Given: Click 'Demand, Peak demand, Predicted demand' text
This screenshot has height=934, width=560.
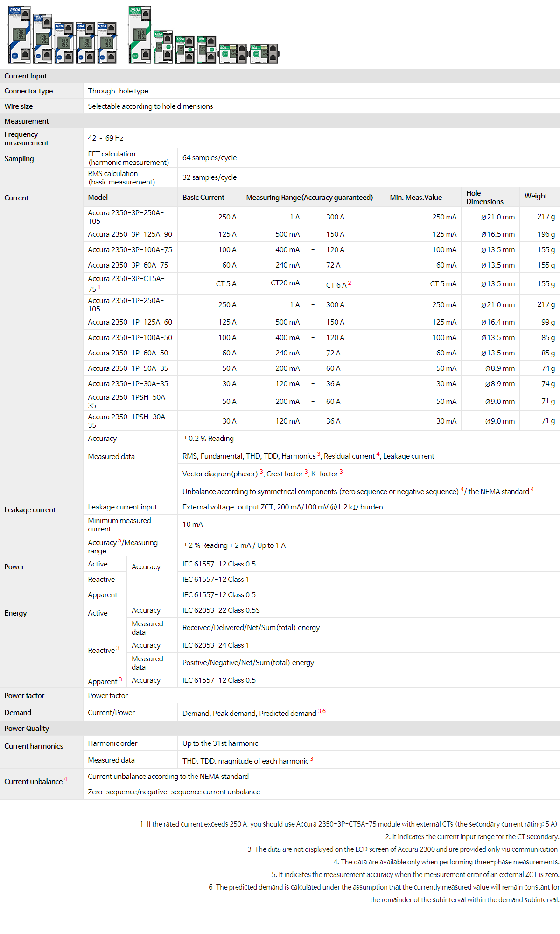Looking at the screenshot, I should click(249, 714).
